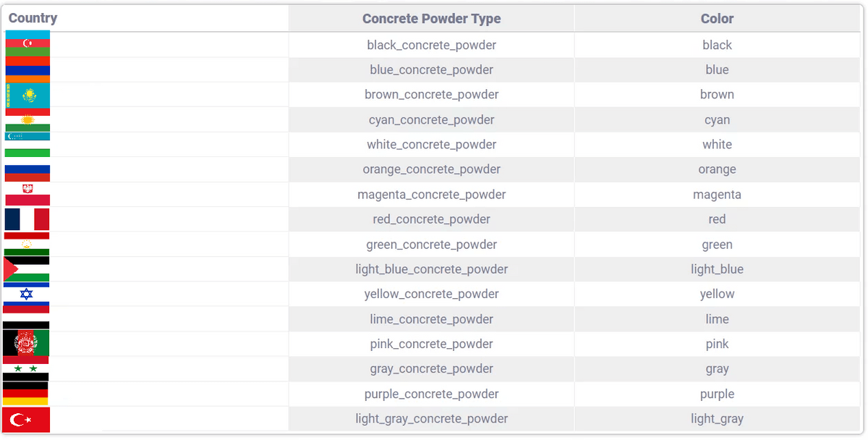Select the France flag icon
This screenshot has width=868, height=440.
pyautogui.click(x=27, y=219)
